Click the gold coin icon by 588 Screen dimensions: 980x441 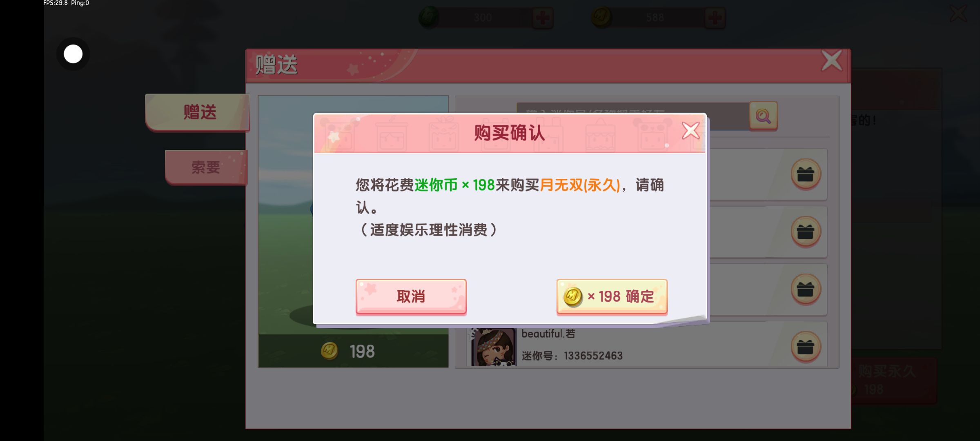tap(601, 17)
